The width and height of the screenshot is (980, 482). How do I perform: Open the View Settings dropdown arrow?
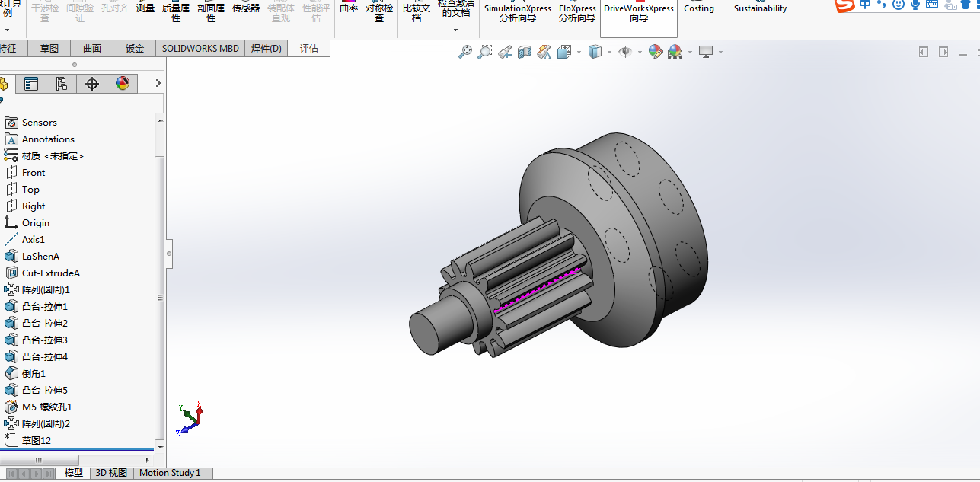(720, 53)
